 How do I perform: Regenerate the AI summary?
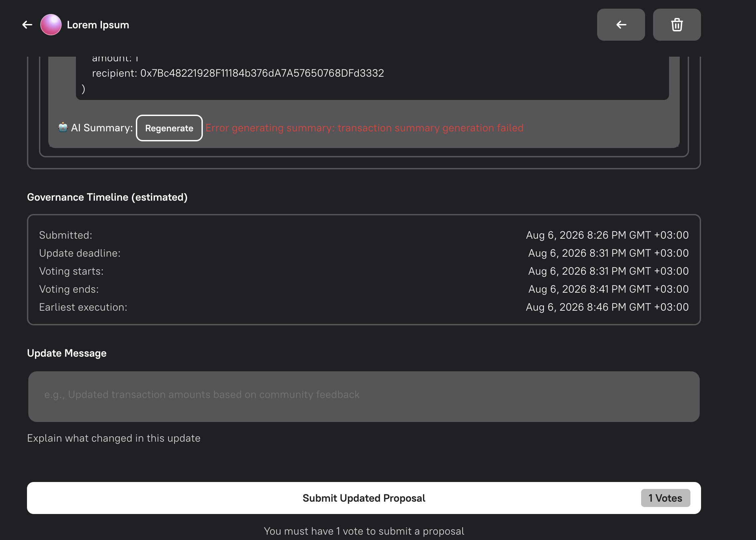coord(169,128)
